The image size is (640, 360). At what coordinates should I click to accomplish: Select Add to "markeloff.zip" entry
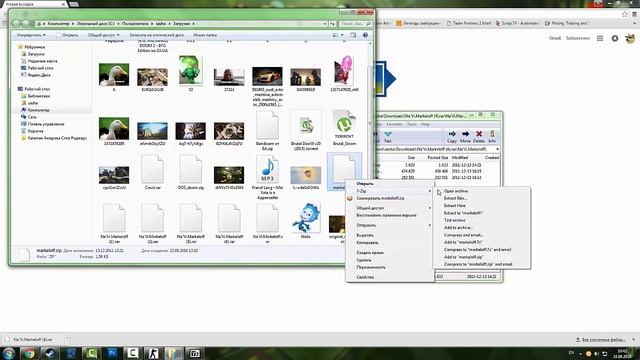463,257
